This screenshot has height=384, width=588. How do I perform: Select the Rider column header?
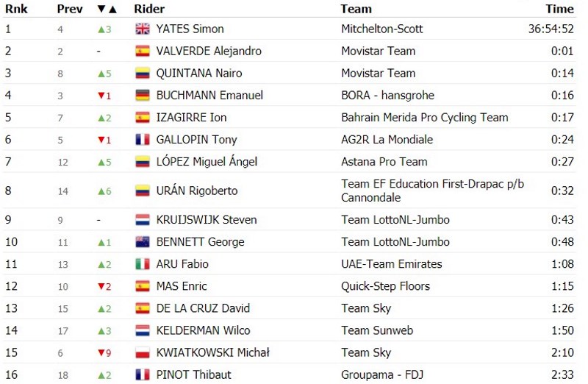(149, 9)
